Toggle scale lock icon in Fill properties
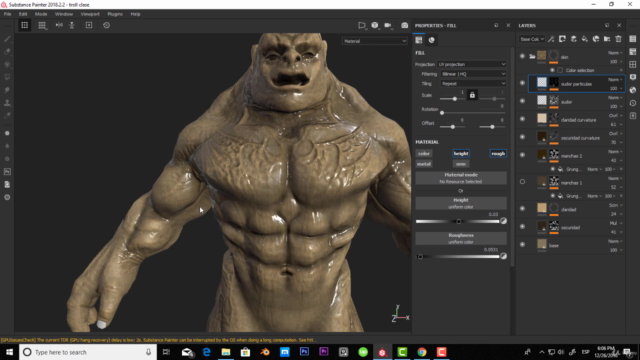Viewport: 640px width, 360px height. pos(472,95)
